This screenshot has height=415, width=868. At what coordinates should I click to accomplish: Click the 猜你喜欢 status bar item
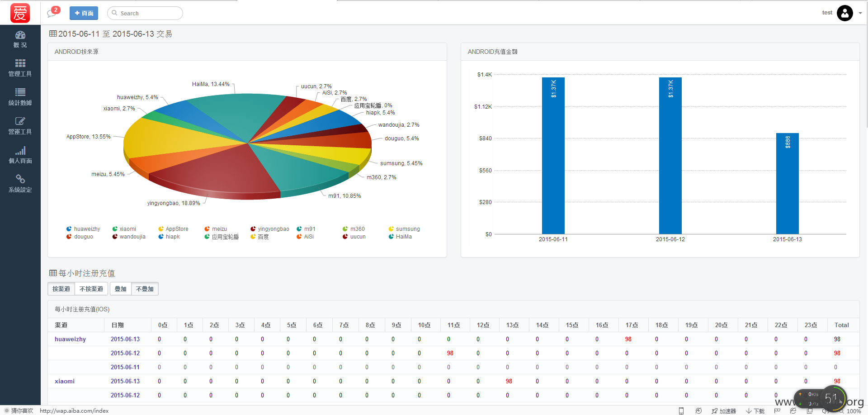click(19, 411)
